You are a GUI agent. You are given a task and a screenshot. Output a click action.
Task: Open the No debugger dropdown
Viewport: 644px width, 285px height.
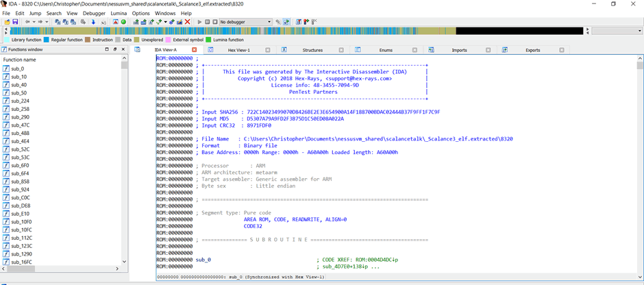(245, 22)
